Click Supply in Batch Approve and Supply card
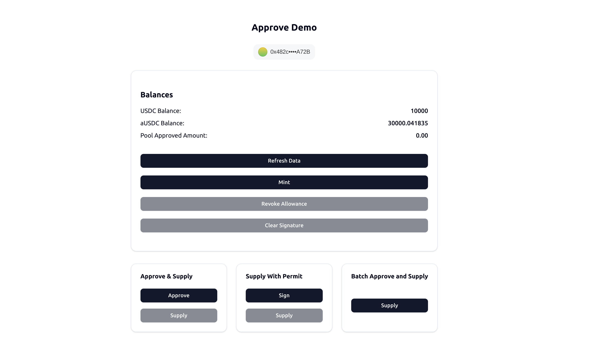This screenshot has width=601, height=364. tap(389, 306)
